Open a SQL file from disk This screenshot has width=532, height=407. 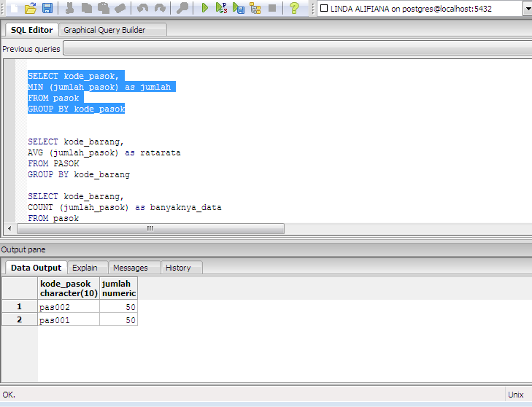pos(31,8)
